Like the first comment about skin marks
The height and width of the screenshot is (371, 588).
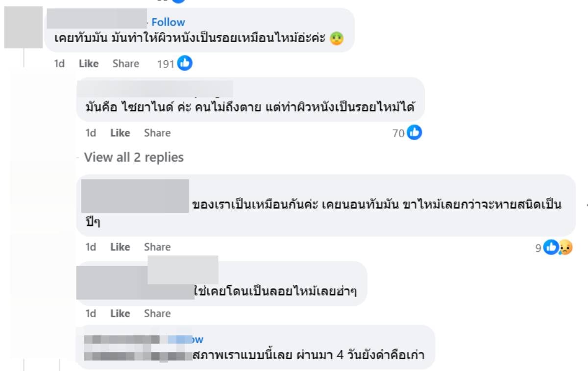pos(89,63)
